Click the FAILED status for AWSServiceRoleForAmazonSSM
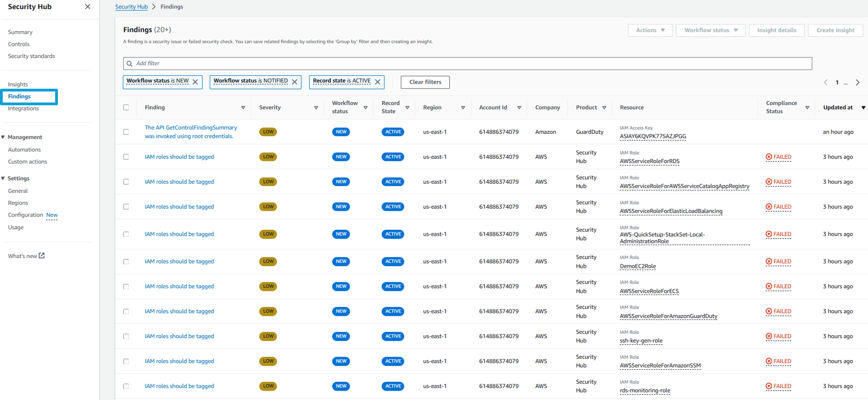Viewport: 868px width, 400px height. tap(778, 361)
